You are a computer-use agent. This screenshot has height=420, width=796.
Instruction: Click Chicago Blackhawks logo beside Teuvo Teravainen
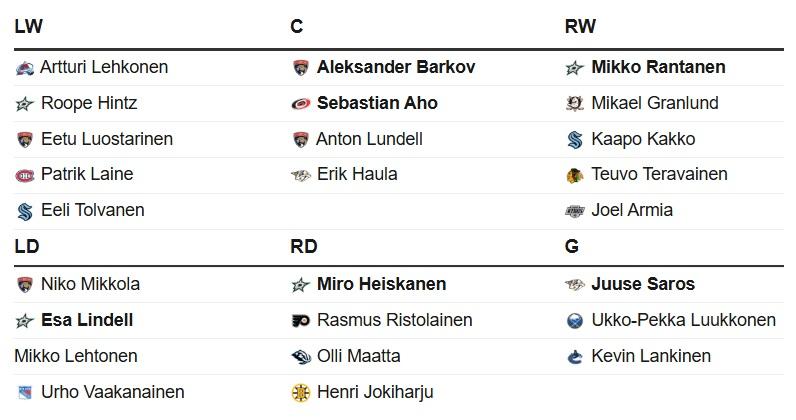[575, 175]
